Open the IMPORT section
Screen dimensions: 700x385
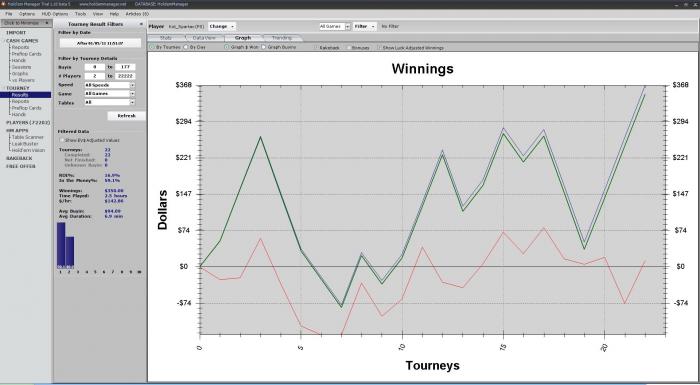(16, 33)
